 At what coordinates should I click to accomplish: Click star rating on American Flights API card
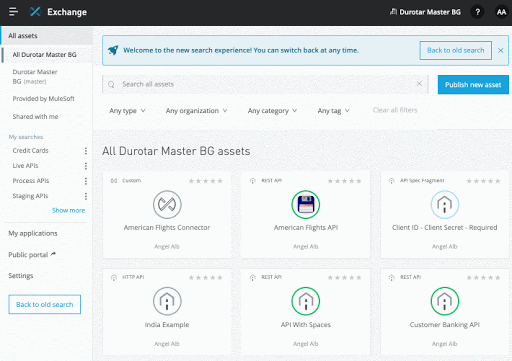345,181
